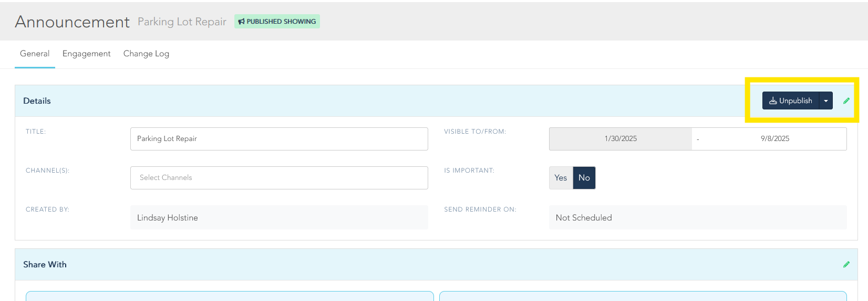Set Is Important to No
This screenshot has width=868, height=301.
click(584, 178)
